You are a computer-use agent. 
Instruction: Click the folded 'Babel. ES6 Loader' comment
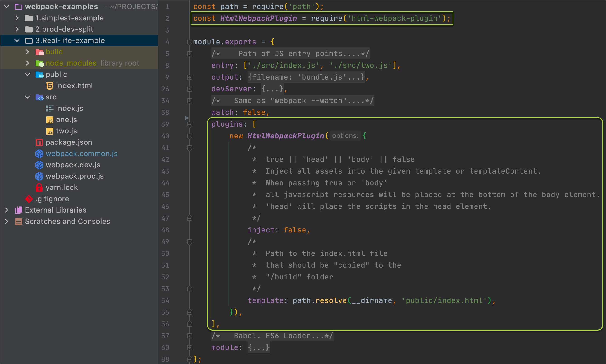[x=272, y=336]
